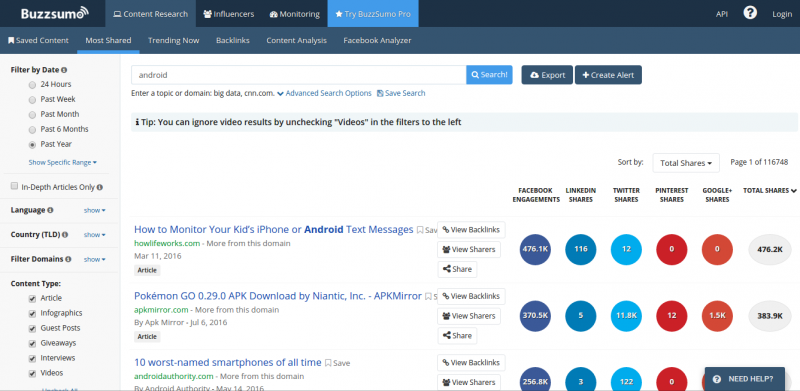Click Facebook engagements circle showing 256.8K
This screenshot has width=800, height=391.
coord(535,379)
